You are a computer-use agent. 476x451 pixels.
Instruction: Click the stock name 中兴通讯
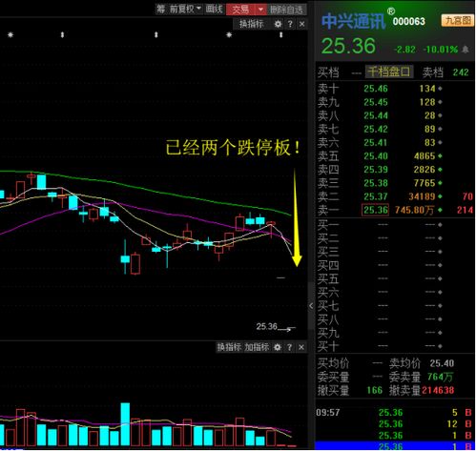354,21
